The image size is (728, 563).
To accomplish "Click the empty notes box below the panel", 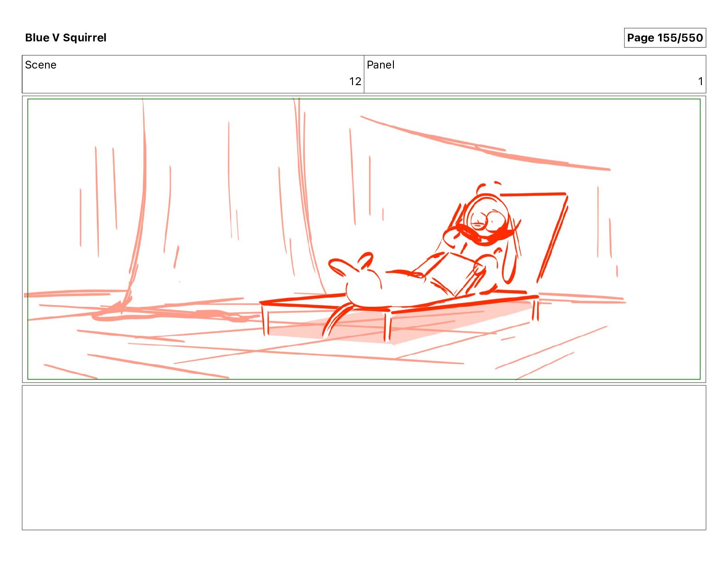I will (x=364, y=458).
